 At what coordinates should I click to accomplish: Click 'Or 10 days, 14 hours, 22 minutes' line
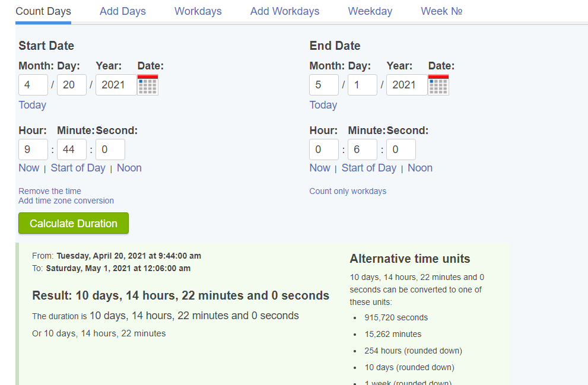(x=99, y=333)
